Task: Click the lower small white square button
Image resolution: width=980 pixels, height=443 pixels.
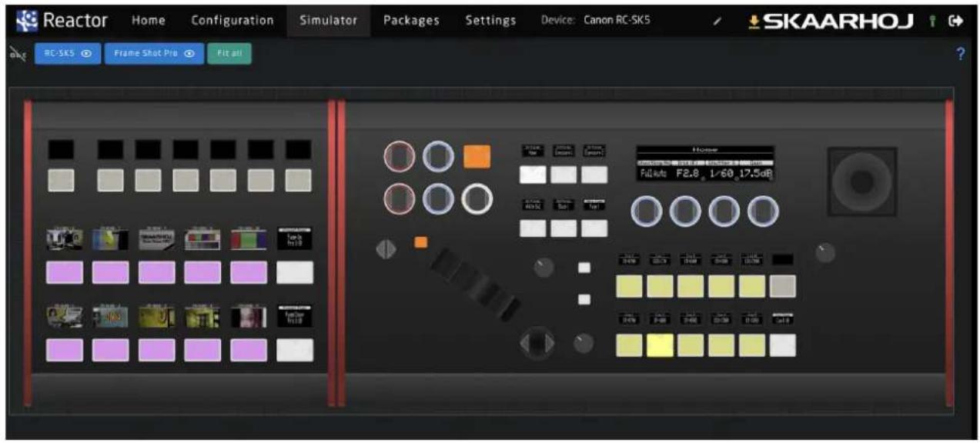Action: click(x=584, y=300)
